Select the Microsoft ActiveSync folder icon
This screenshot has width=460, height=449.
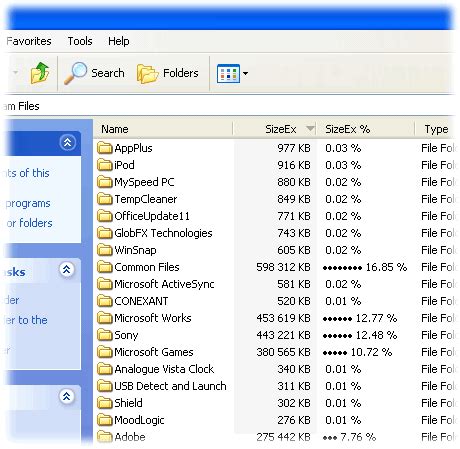(105, 284)
